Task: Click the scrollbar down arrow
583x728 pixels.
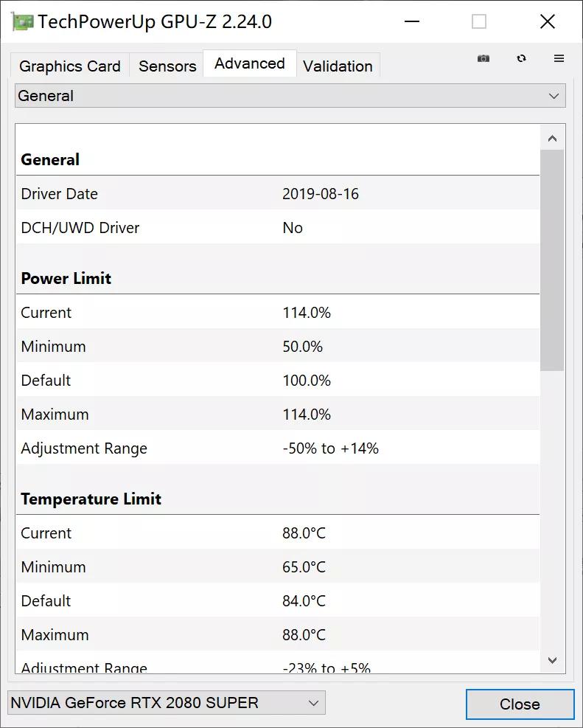Action: (x=552, y=661)
